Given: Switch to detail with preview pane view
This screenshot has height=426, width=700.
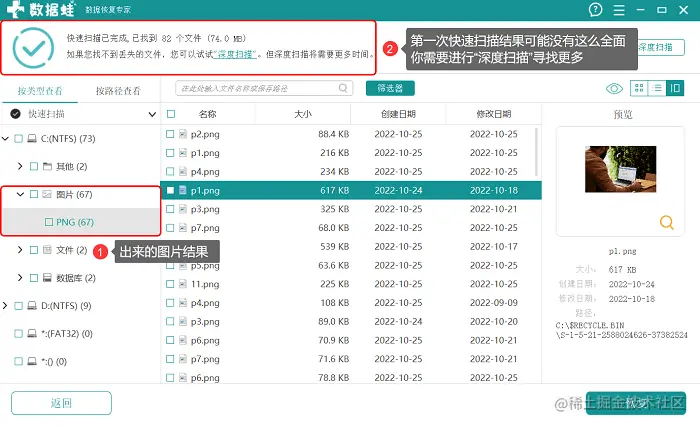Looking at the screenshot, I should [675, 88].
